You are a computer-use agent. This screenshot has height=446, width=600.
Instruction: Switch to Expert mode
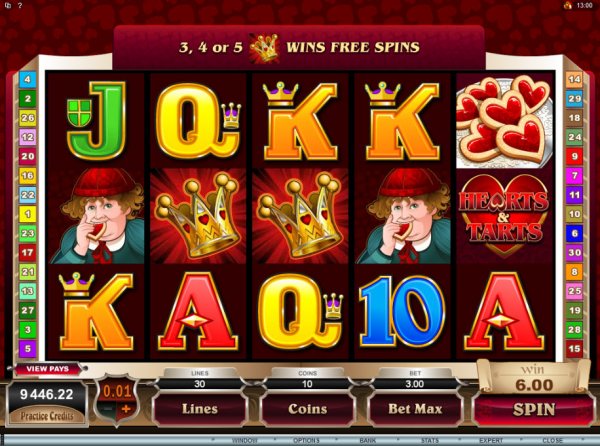[x=491, y=440]
